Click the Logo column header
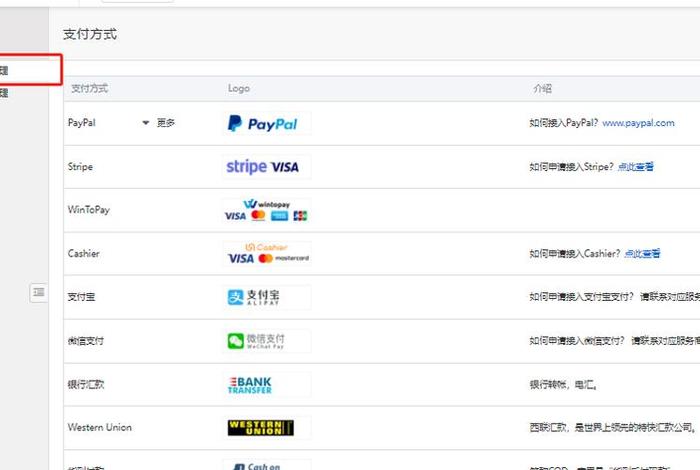The height and width of the screenshot is (470, 700). 239,88
